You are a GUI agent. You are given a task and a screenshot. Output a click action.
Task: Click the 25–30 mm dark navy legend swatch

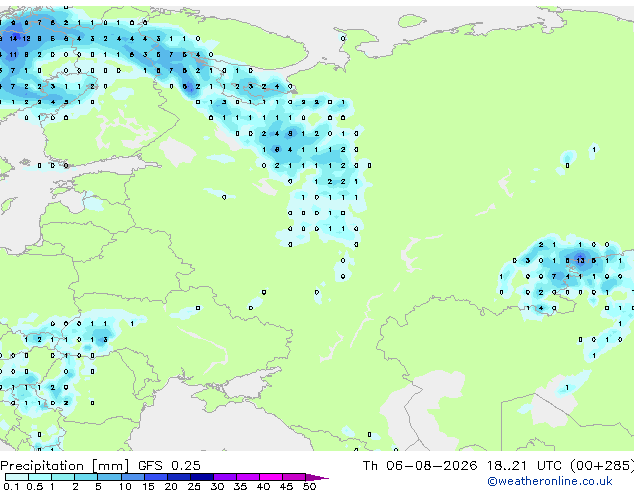click(x=202, y=477)
